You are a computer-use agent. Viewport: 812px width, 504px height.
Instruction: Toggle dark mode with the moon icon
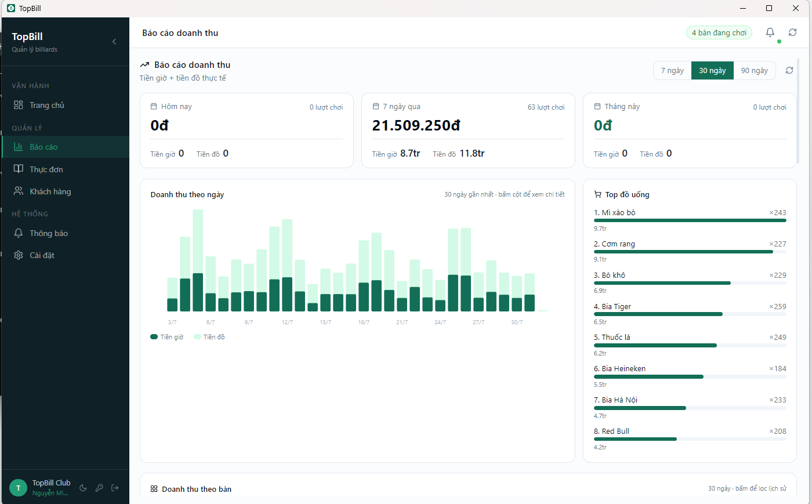83,488
